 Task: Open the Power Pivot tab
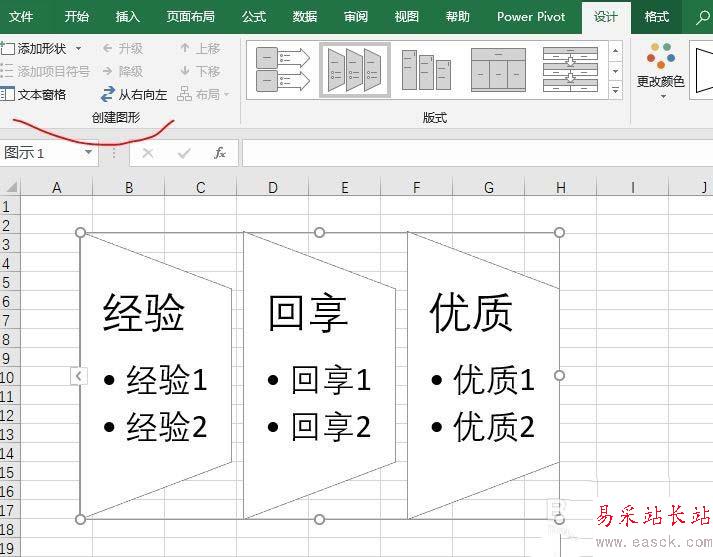tap(531, 17)
